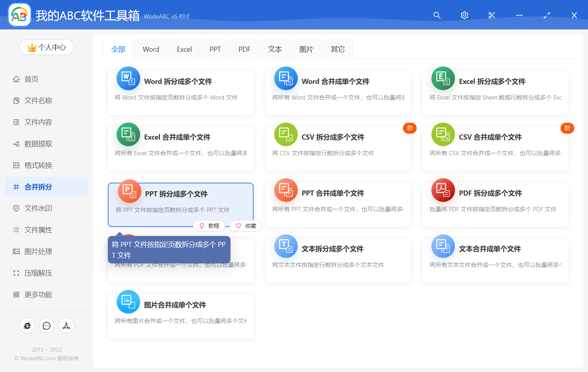588x372 pixels.
Task: Switch to the PDF tab
Action: (244, 49)
